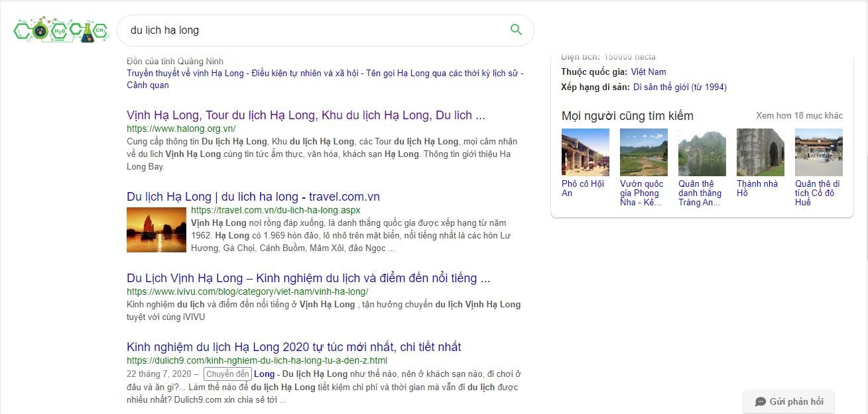Screen dimensions: 868x414
Task: Click the ivivu.com/blog URL text
Action: (x=247, y=291)
